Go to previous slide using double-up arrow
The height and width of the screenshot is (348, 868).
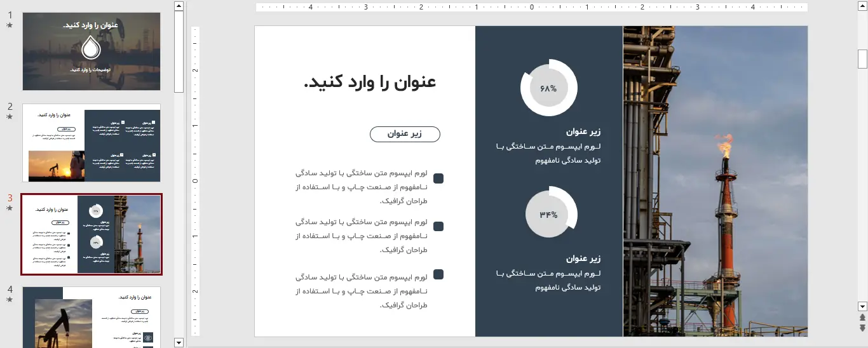(862, 318)
